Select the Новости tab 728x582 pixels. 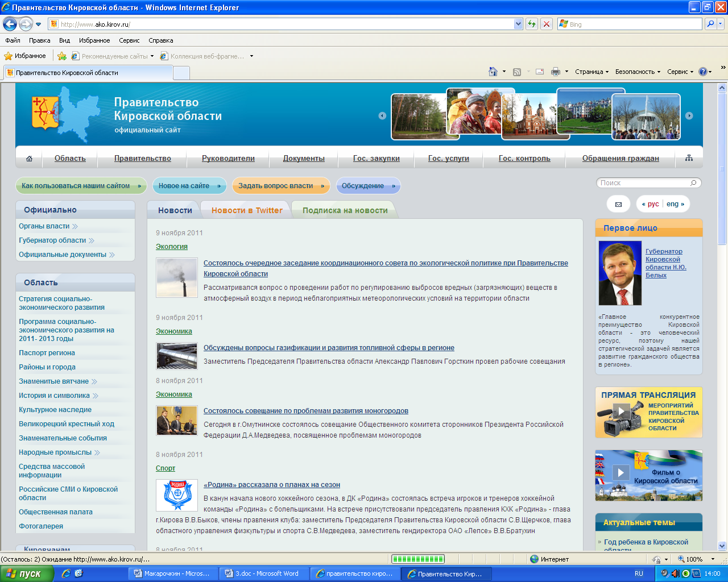tap(175, 210)
